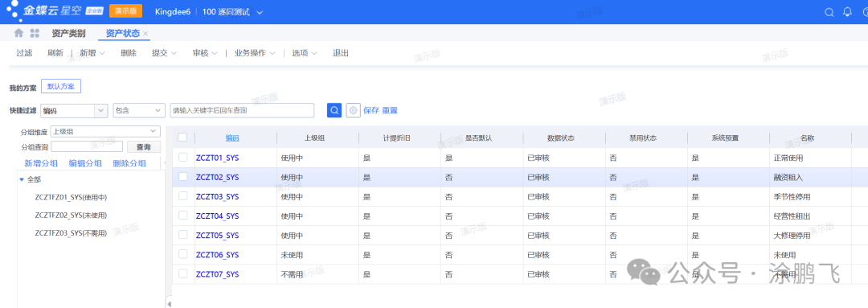Toggle the select-all header checkbox
Screen dimensions: 868x308
[182, 138]
